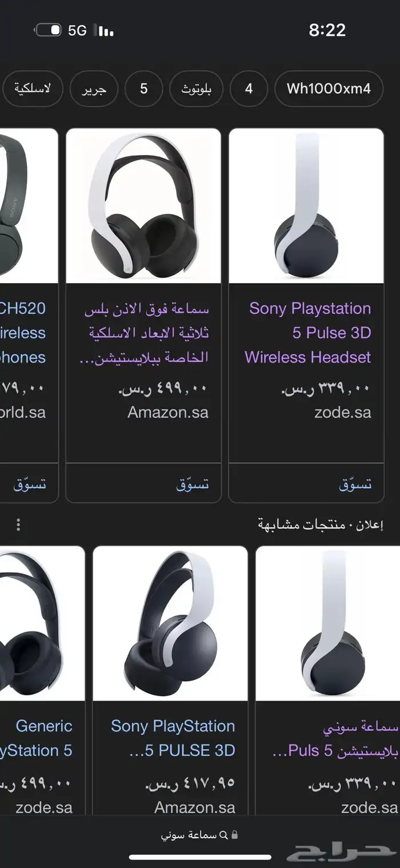Tap تسوّق under the zode.sa headset
The width and height of the screenshot is (400, 868).
point(355,484)
